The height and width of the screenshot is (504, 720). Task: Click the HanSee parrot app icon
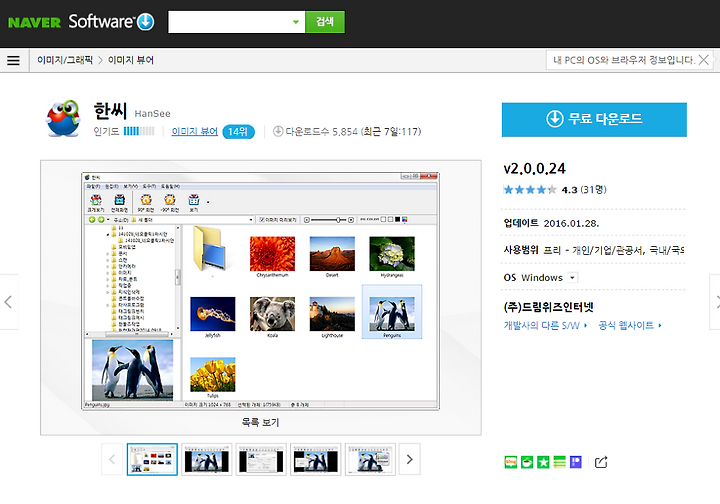(63, 118)
